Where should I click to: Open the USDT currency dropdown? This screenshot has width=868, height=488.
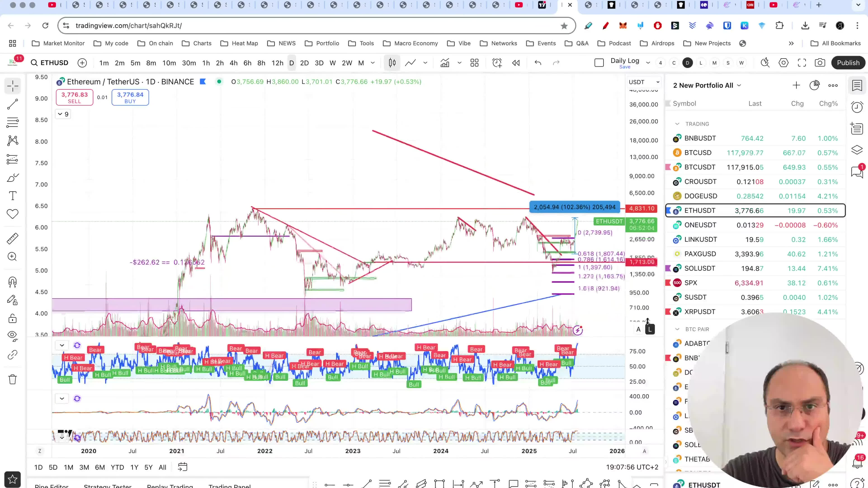[644, 82]
